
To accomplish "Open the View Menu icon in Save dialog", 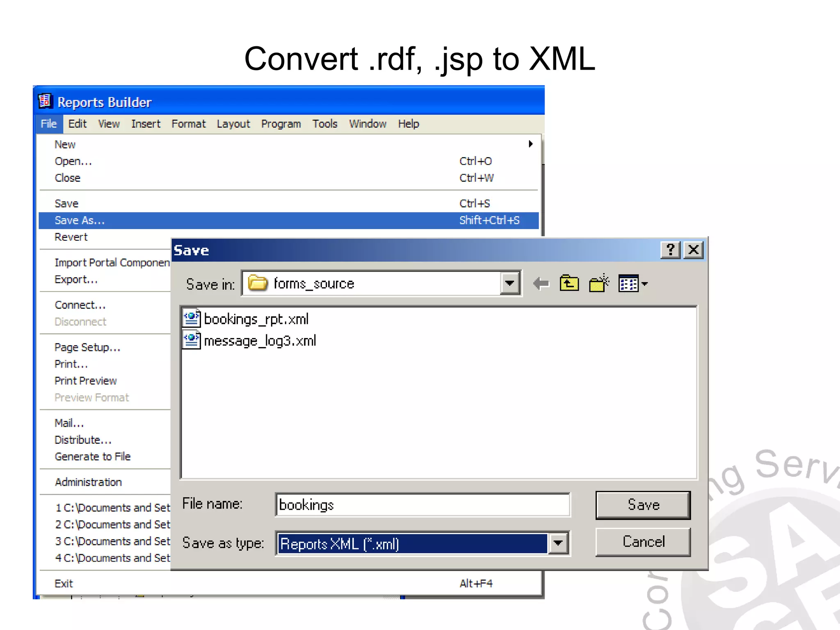I will point(632,283).
